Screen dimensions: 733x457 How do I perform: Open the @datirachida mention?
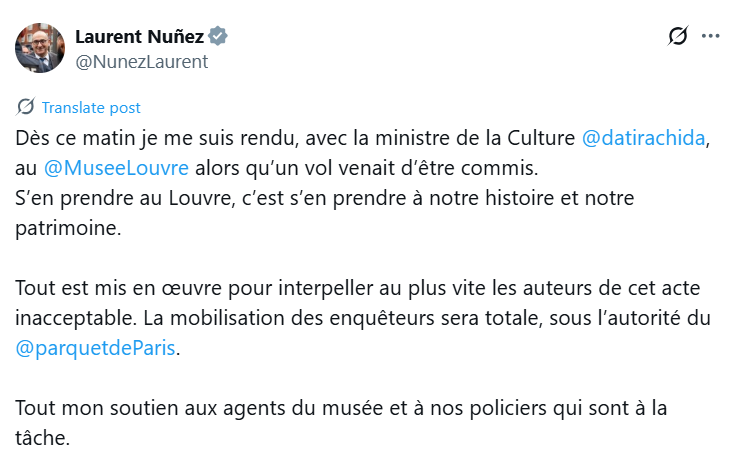[x=644, y=138]
